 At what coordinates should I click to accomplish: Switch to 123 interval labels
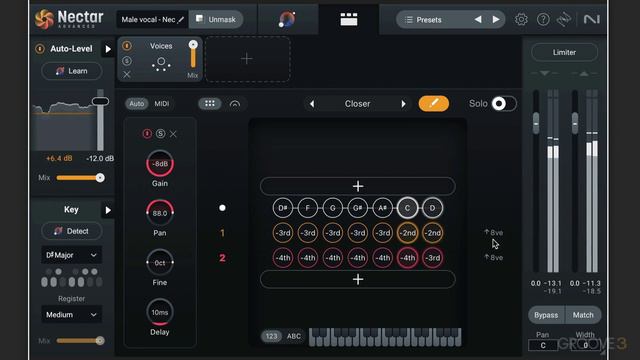point(271,336)
